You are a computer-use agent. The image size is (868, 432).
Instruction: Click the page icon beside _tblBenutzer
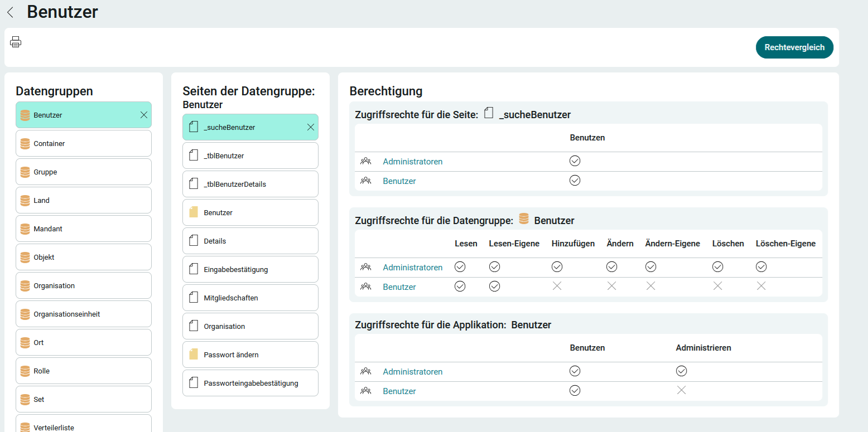[x=194, y=156]
